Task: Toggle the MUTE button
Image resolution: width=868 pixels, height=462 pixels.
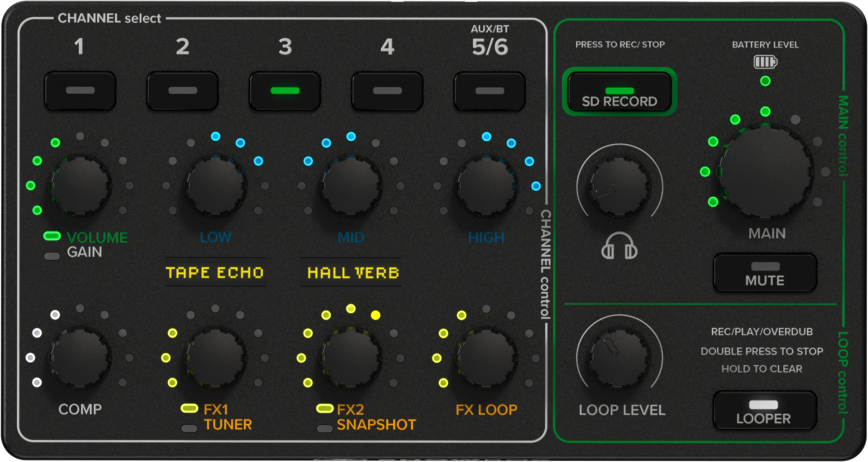Action: click(x=765, y=273)
